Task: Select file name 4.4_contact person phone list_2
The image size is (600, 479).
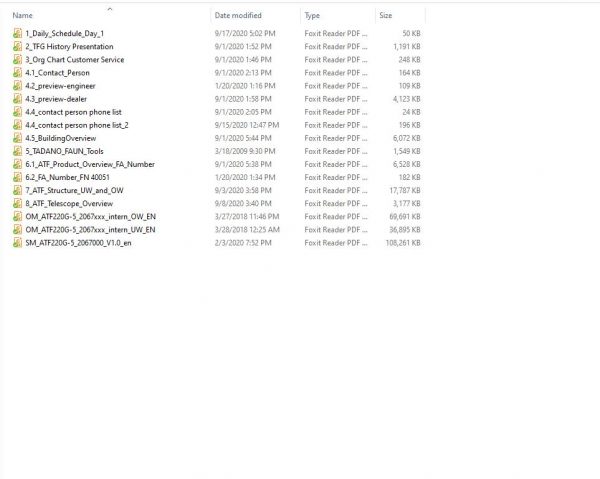Action: point(77,125)
